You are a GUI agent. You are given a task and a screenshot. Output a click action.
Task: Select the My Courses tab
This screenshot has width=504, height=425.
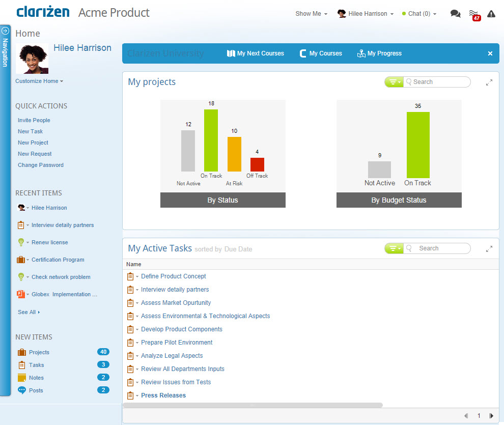(321, 53)
